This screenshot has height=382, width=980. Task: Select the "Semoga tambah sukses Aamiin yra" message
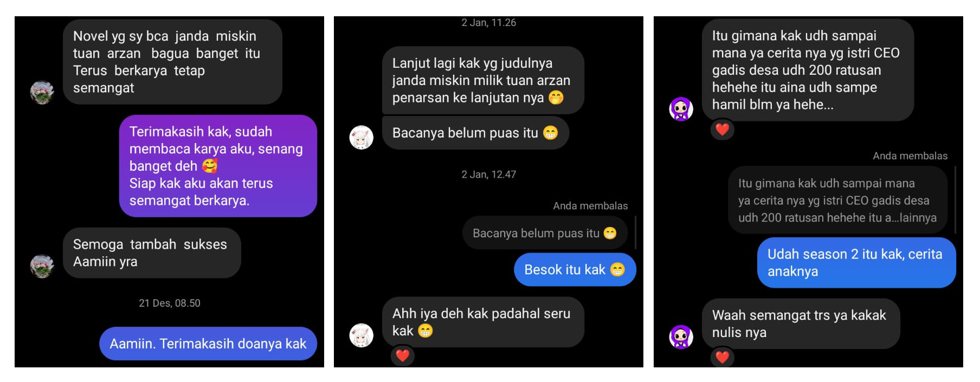click(x=152, y=253)
